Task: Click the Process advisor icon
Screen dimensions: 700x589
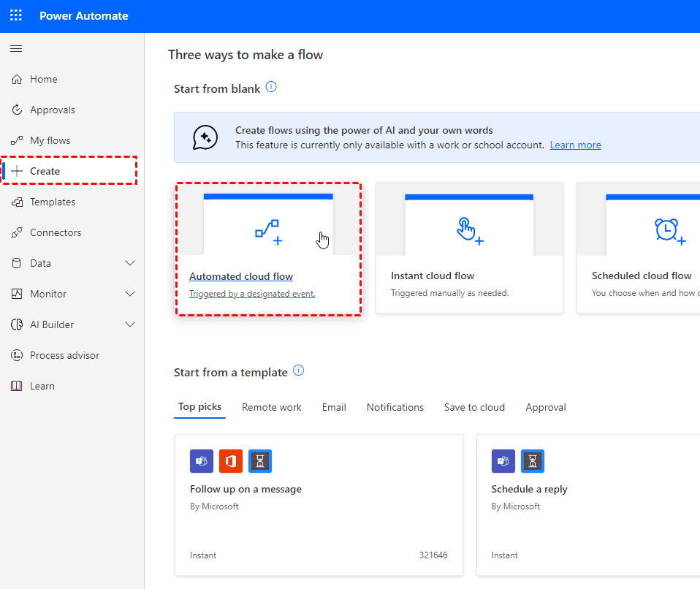Action: (16, 355)
